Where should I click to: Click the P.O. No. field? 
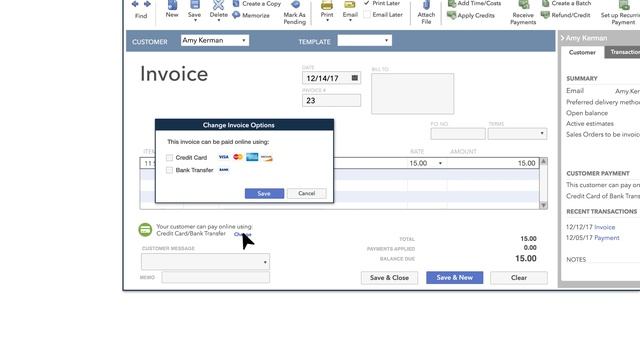point(458,133)
